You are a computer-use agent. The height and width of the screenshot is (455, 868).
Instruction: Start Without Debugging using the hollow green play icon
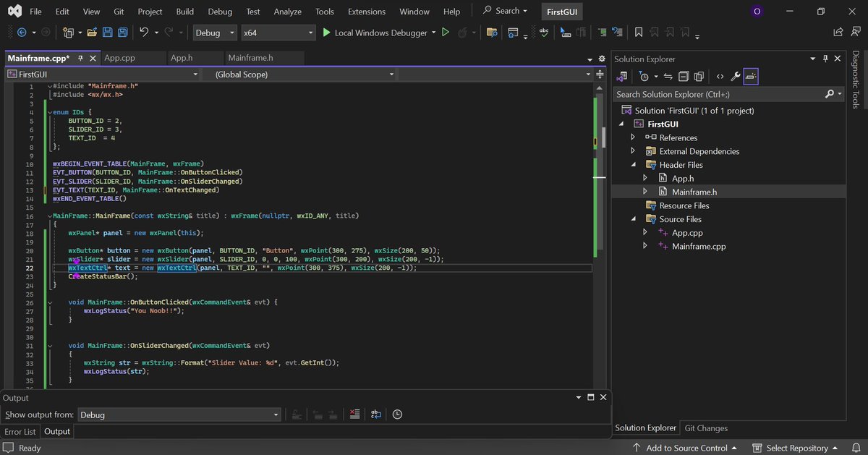coord(446,33)
